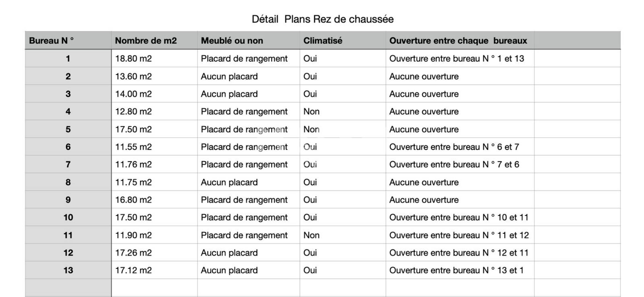This screenshot has width=644, height=297.
Task: Select the 'Climatisé' column header
Action: 322,40
